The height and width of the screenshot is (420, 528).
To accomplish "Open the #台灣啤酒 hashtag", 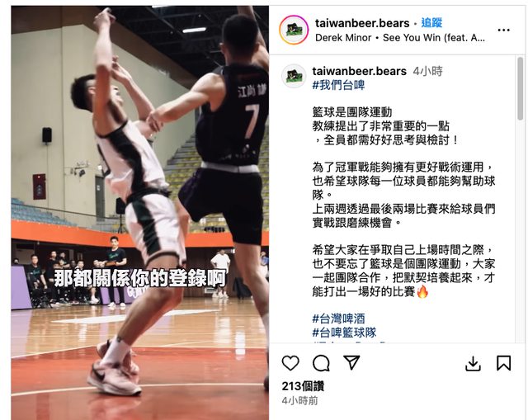I will click(x=338, y=319).
